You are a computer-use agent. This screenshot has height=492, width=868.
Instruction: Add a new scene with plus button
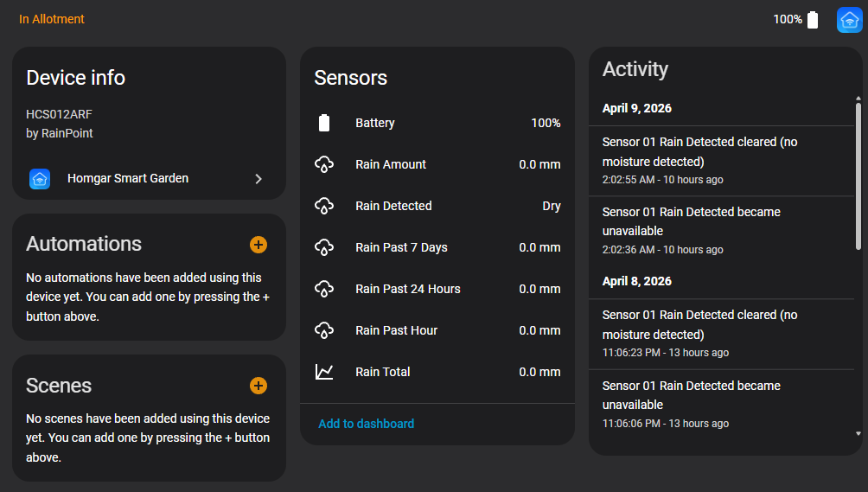pos(258,386)
